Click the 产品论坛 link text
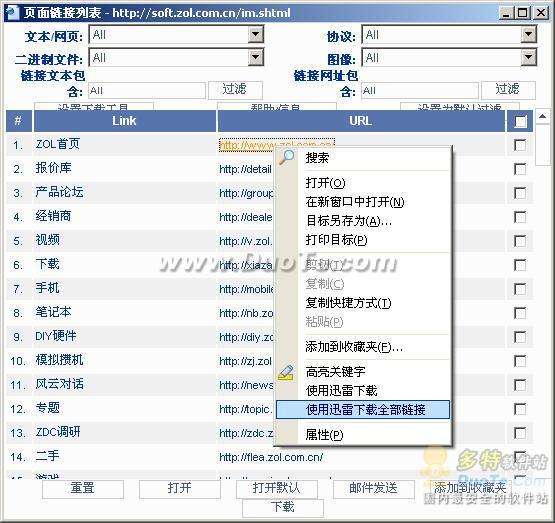The width and height of the screenshot is (555, 523). (59, 192)
